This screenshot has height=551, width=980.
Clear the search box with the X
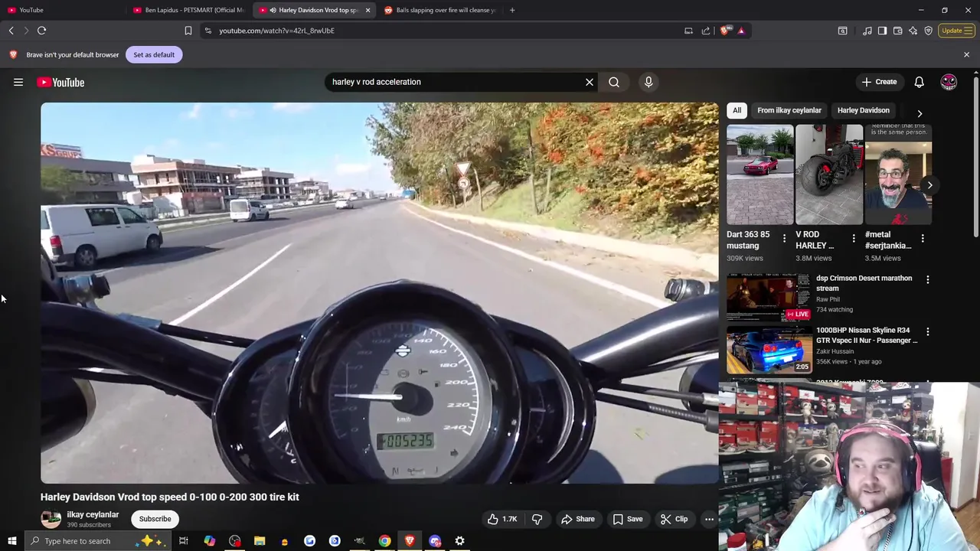tap(590, 82)
